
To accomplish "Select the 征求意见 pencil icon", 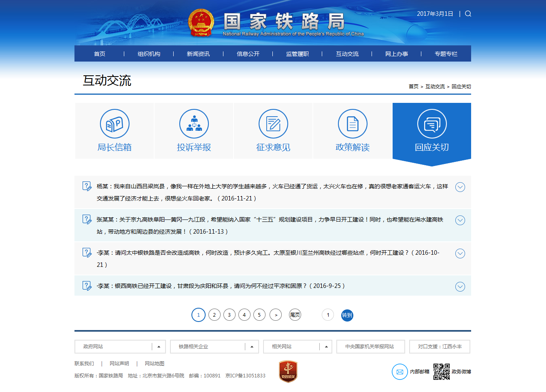I will 273,124.
